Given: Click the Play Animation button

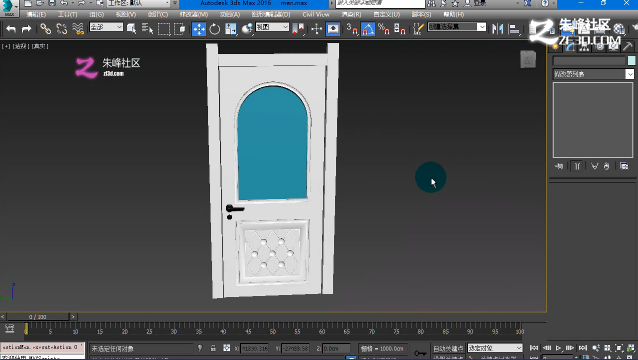Looking at the screenshot, I should coord(559,348).
